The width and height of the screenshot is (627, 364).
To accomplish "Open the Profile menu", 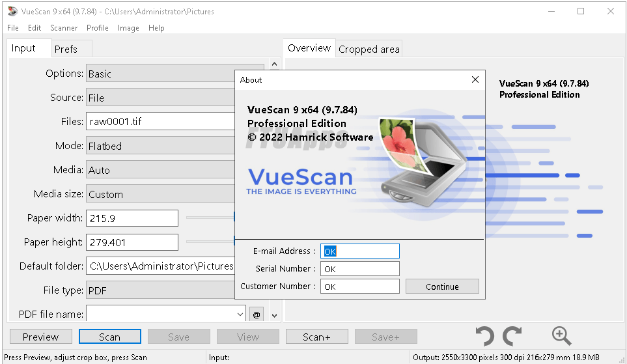I will [98, 27].
